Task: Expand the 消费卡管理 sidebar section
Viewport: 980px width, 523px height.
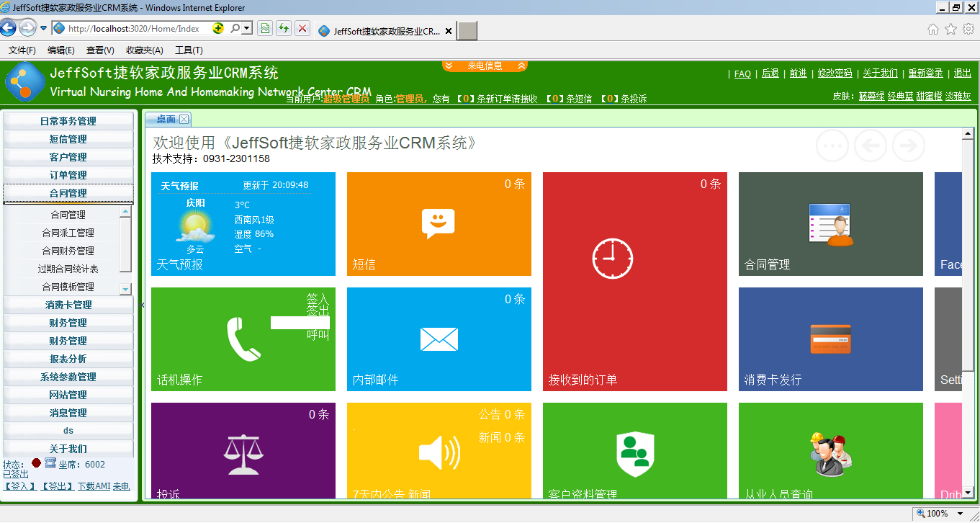Action: click(68, 305)
